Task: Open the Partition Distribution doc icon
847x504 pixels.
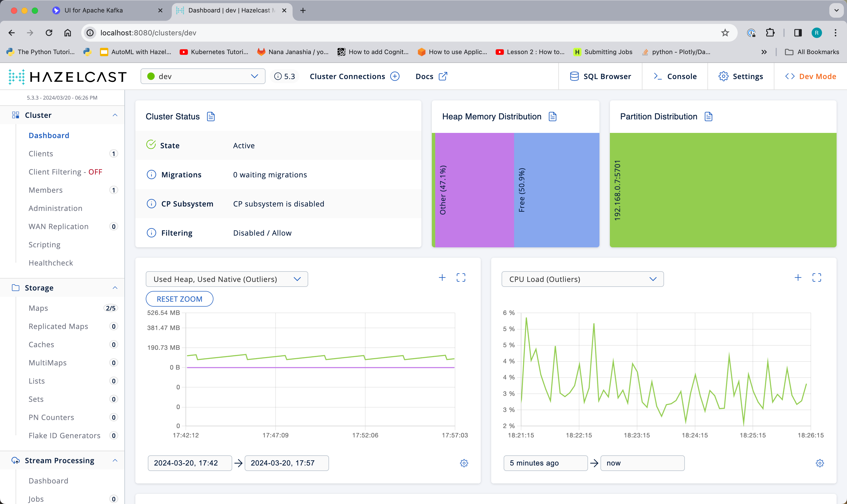Action: tap(708, 117)
